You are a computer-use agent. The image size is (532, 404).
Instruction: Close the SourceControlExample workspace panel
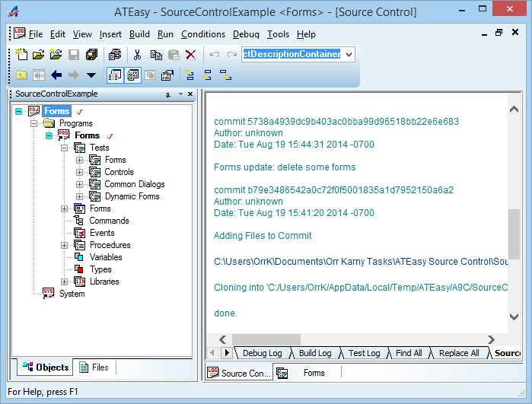(190, 94)
